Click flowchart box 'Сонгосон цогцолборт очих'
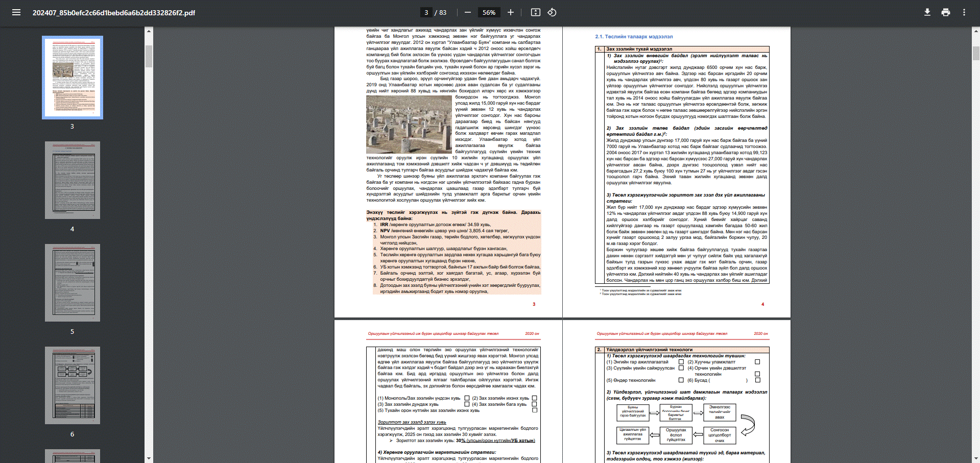Viewport: 980px width, 463px height. (x=720, y=435)
